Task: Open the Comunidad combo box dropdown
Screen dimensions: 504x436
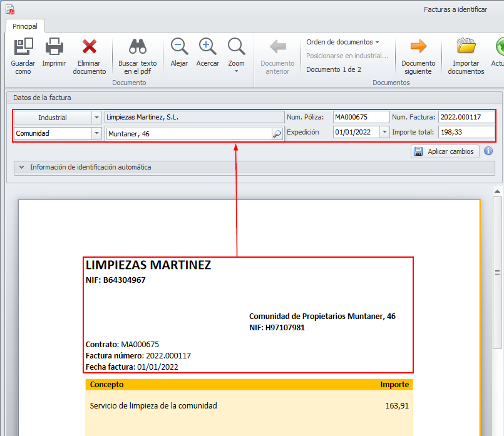Action: [96, 133]
